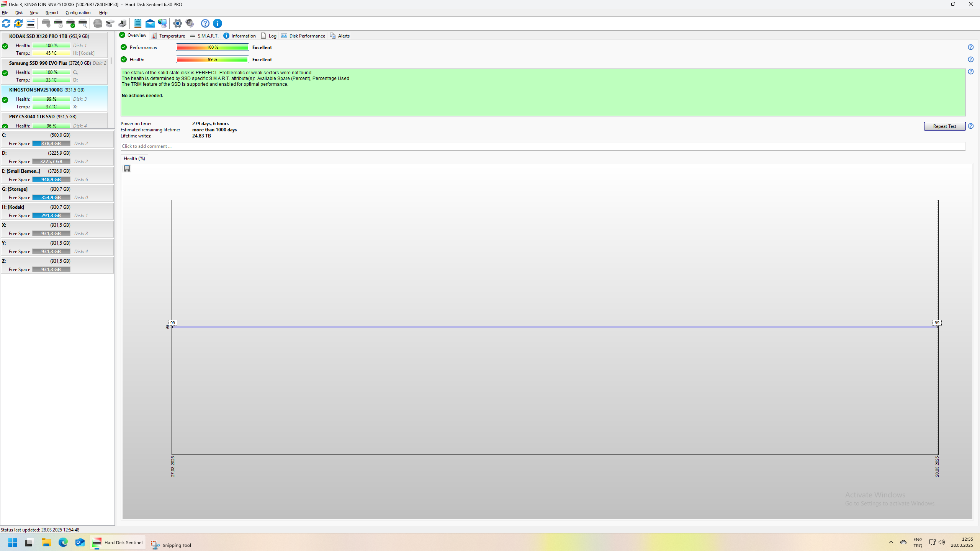Viewport: 980px width, 551px height.
Task: Click the speaker sound alert icon
Action: click(x=190, y=23)
